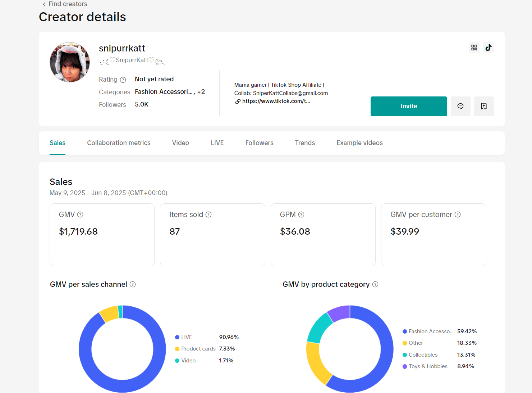The image size is (532, 393).
Task: Go back to Find creators
Action: click(x=65, y=4)
